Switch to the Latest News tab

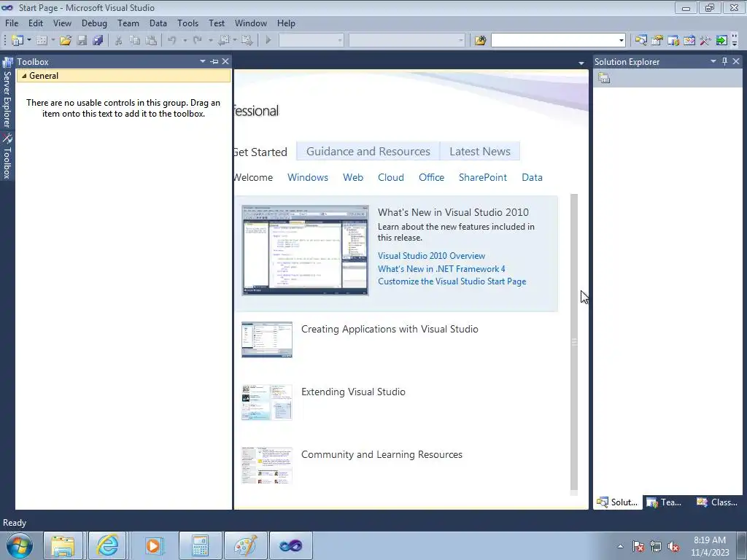tap(480, 152)
